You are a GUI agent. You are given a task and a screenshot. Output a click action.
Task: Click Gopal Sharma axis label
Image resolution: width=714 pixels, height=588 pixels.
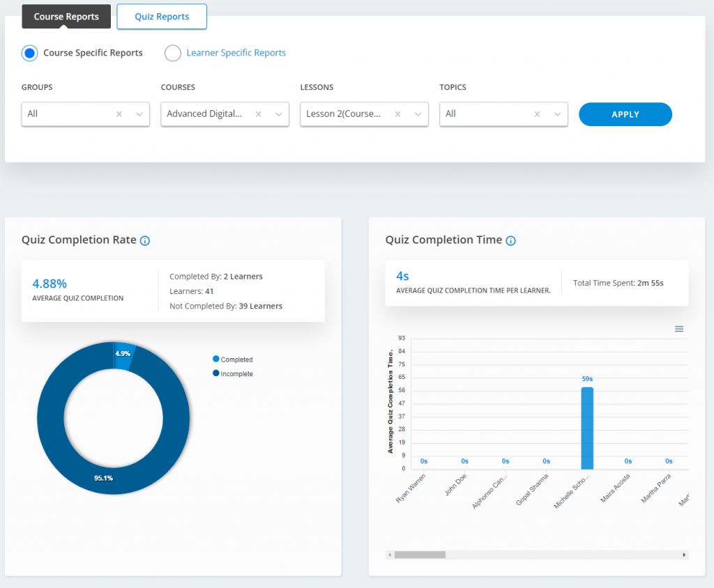532,490
